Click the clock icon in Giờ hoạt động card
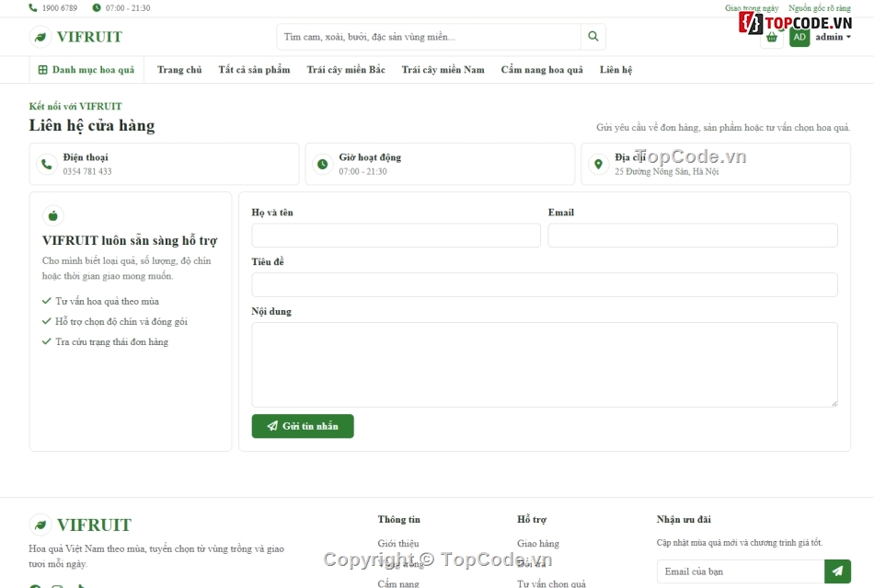The image size is (874, 588). (323, 164)
